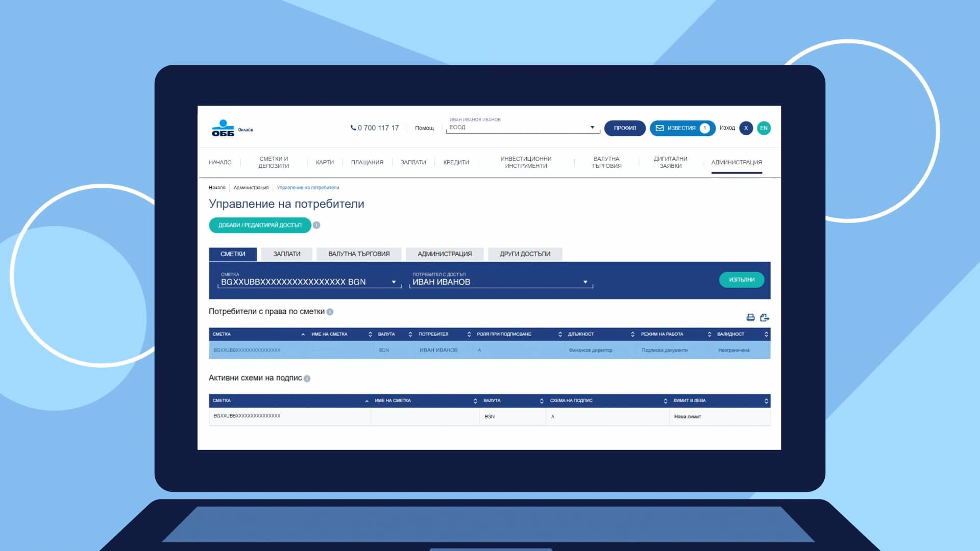The image size is (980, 551).
Task: Open the ЕООД company selector dropdown
Action: (x=592, y=127)
